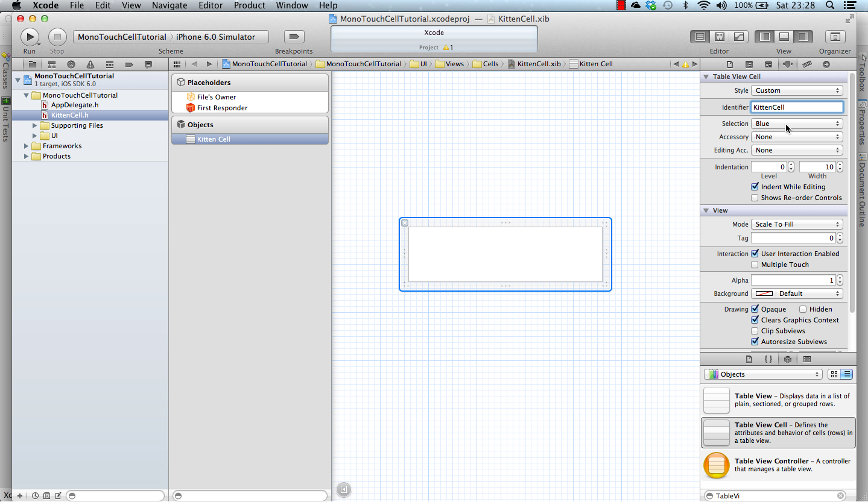
Task: Select the Background color swatch
Action: [764, 293]
